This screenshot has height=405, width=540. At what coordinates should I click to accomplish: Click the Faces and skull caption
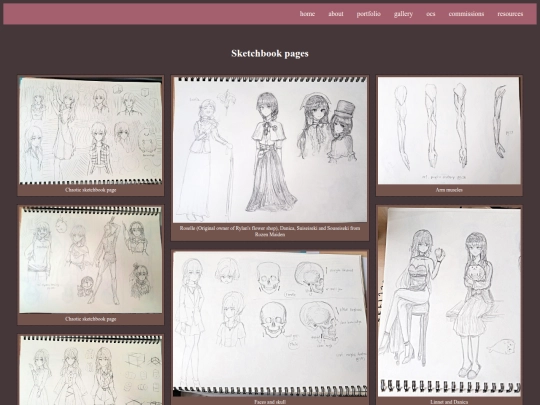click(x=270, y=402)
